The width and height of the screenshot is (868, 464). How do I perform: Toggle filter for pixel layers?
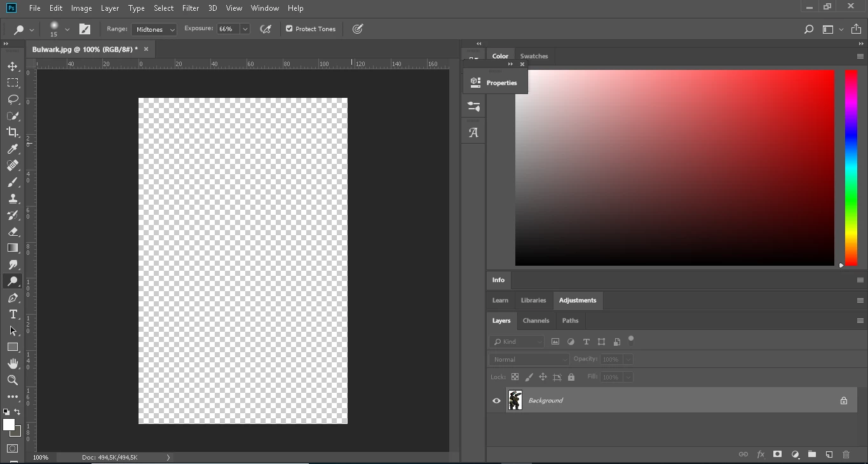click(555, 342)
